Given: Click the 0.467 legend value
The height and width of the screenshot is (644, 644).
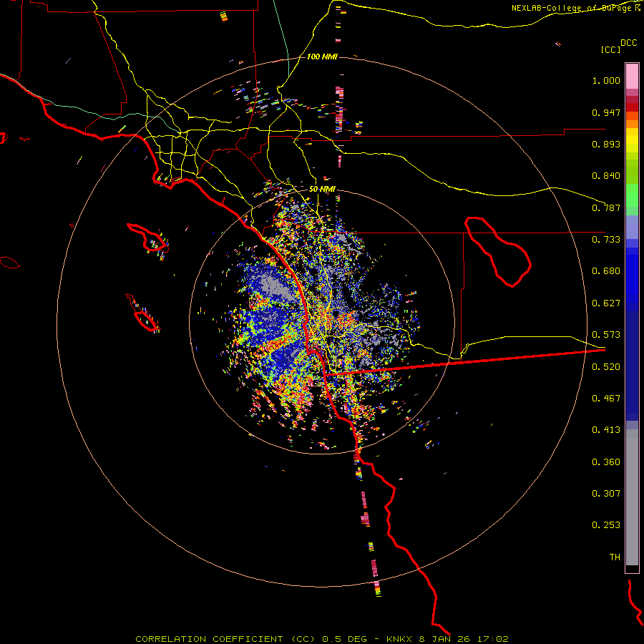Looking at the screenshot, I should pyautogui.click(x=606, y=399).
